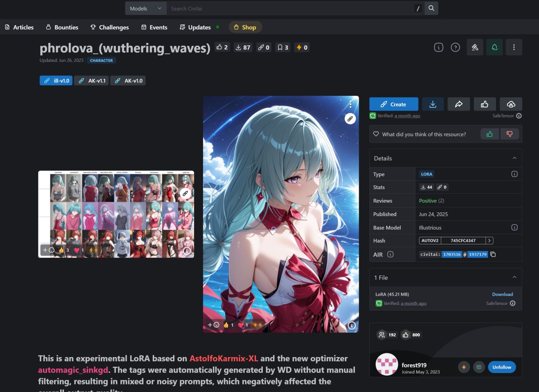
Task: Collapse the 1 File section
Action: [514, 277]
